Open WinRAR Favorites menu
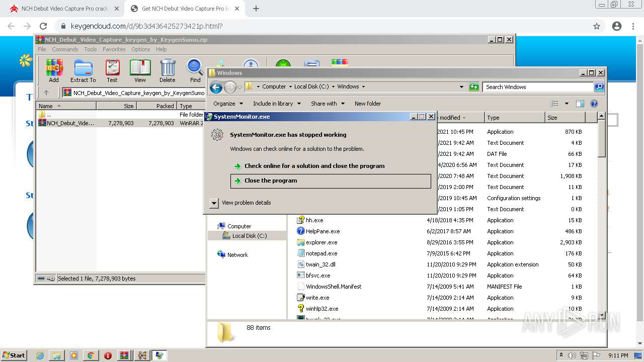Screen dimensions: 644x362 114,49
